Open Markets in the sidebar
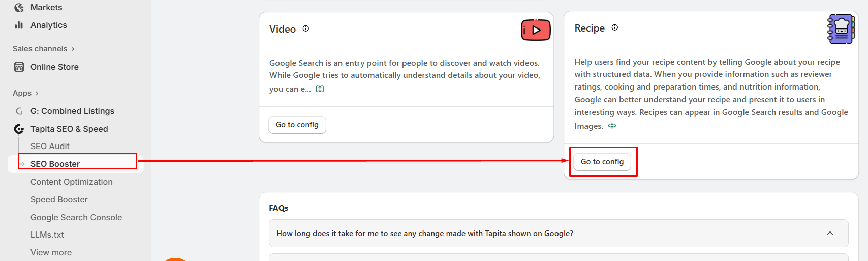Viewport: 868px width, 261px height. pos(46,7)
